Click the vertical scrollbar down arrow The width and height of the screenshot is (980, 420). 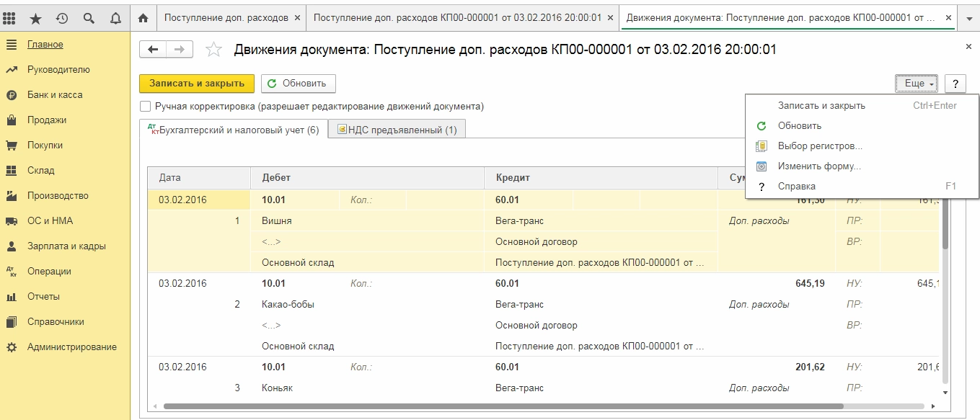[x=945, y=393]
